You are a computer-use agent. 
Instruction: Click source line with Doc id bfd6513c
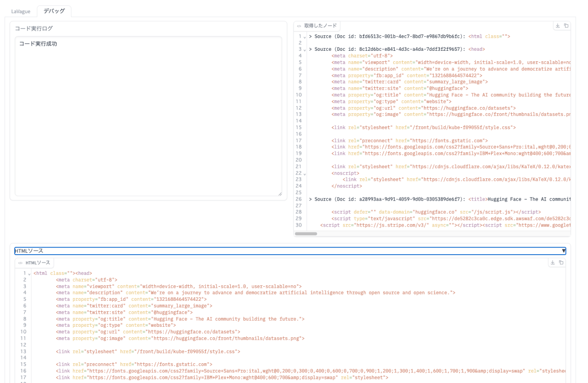point(409,36)
